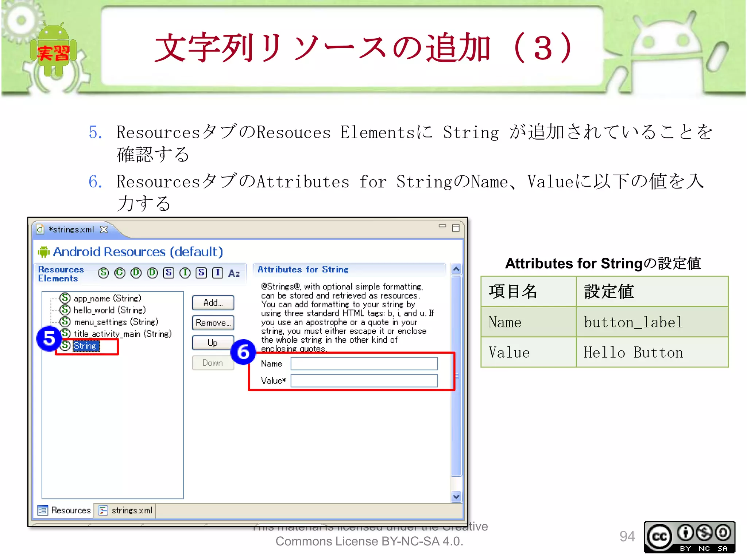The image size is (747, 560).
Task: Click the Attributes for String section header
Action: [303, 269]
